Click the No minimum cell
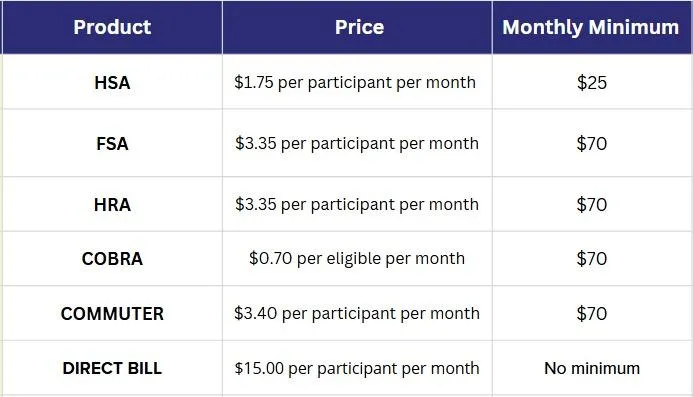693x397 pixels. point(592,368)
